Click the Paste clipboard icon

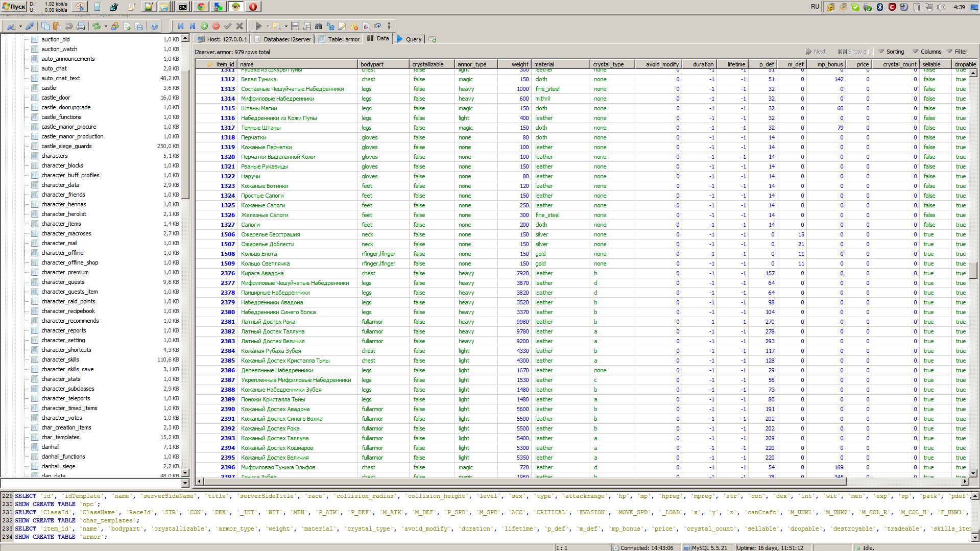pyautogui.click(x=57, y=26)
